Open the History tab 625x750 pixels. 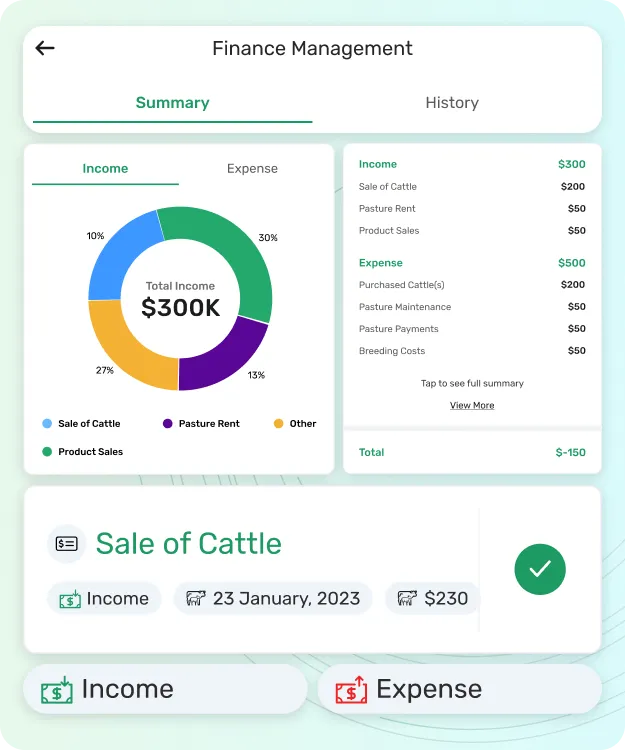click(x=452, y=103)
